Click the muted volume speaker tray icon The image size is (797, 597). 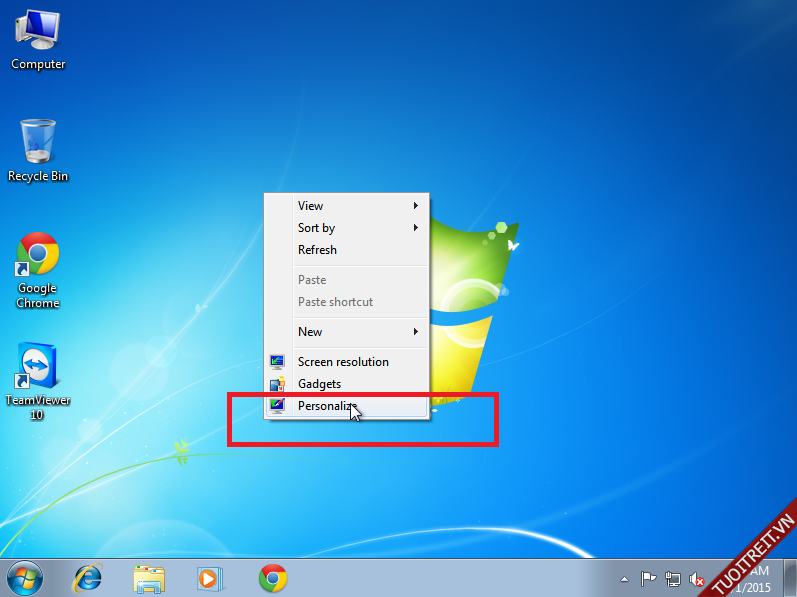coord(697,579)
